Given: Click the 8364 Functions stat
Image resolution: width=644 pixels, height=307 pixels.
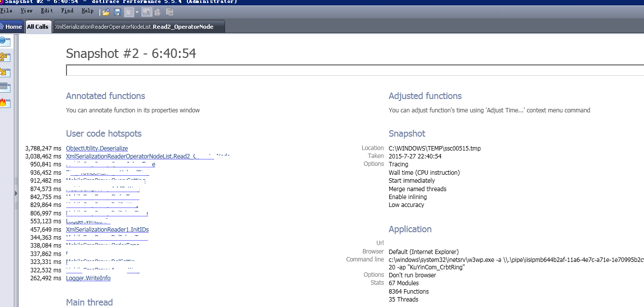Looking at the screenshot, I should (409, 291).
